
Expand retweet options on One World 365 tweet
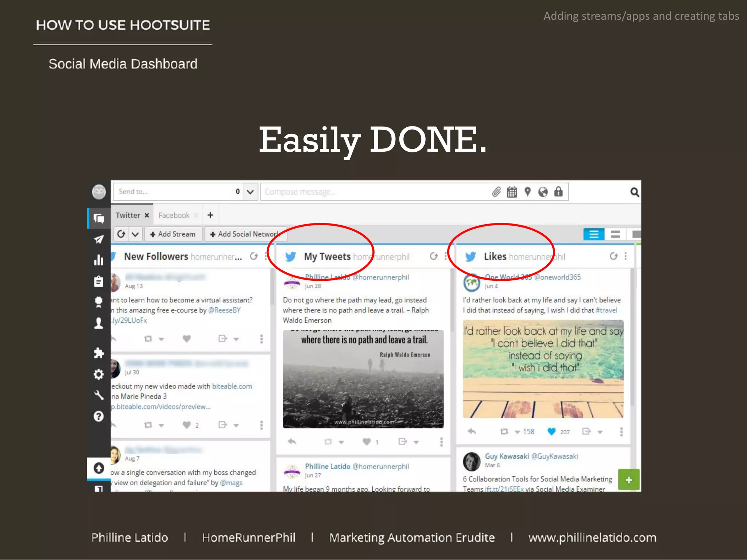click(x=517, y=432)
